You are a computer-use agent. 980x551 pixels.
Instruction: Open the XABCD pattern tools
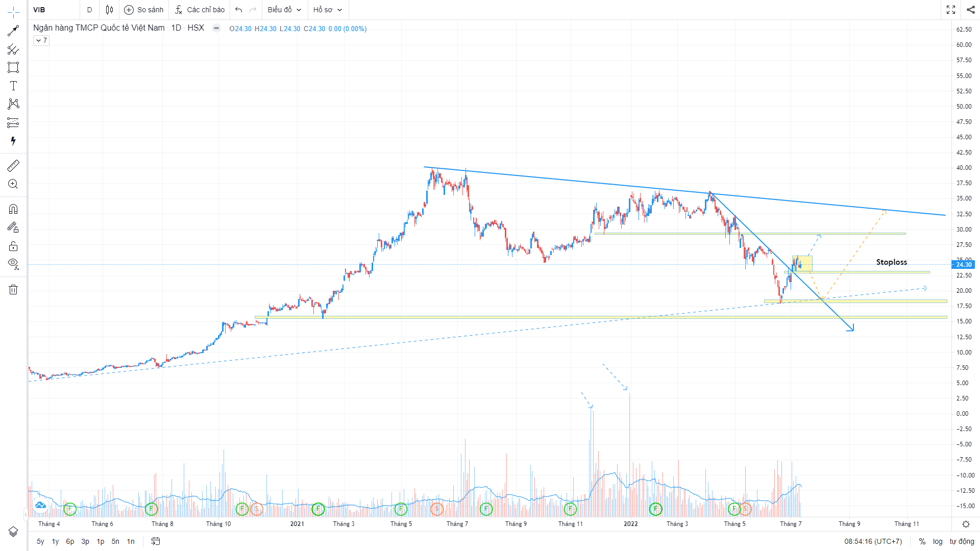coord(13,104)
